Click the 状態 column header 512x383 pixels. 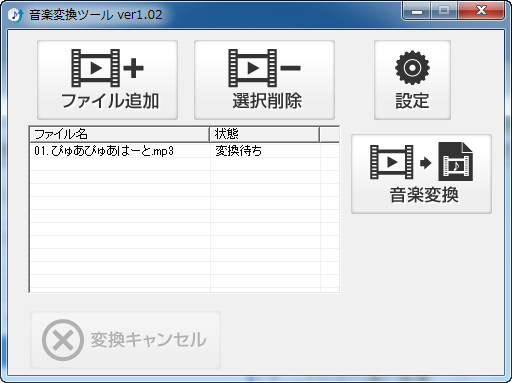click(265, 134)
